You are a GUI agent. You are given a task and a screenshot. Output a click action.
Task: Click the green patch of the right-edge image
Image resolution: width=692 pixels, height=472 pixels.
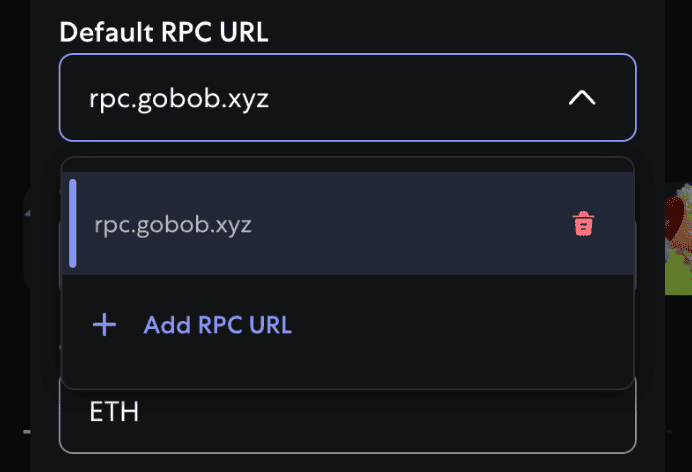[679, 275]
